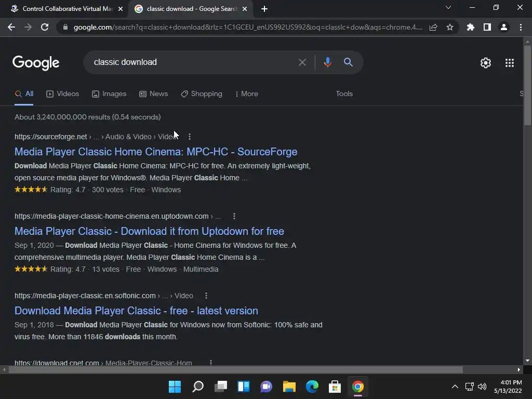Viewport: 532px width, 399px height.
Task: Start voice search with the microphone
Action: (327, 62)
